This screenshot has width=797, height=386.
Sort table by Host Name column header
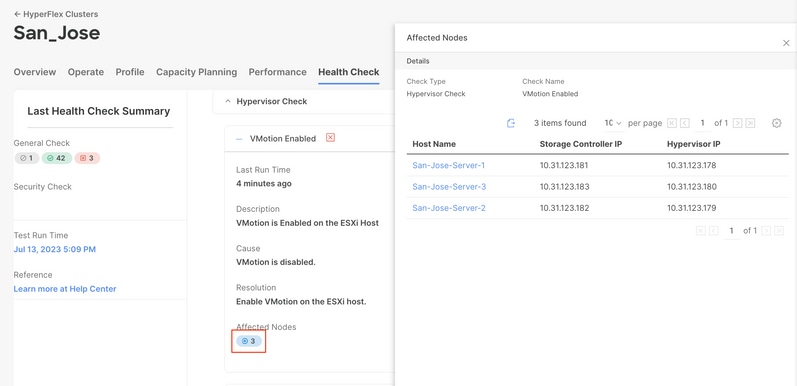tap(434, 144)
